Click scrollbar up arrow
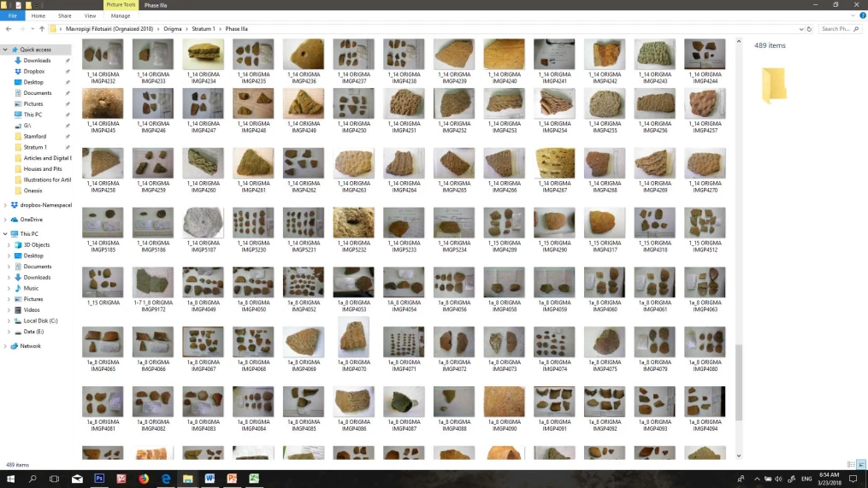The image size is (868, 488). coord(739,42)
